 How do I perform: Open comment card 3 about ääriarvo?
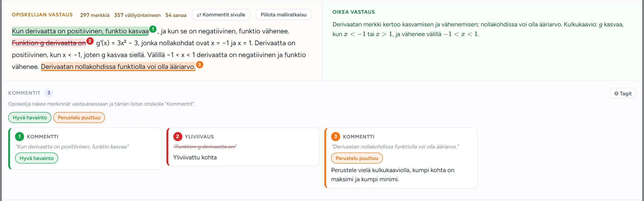click(x=401, y=158)
